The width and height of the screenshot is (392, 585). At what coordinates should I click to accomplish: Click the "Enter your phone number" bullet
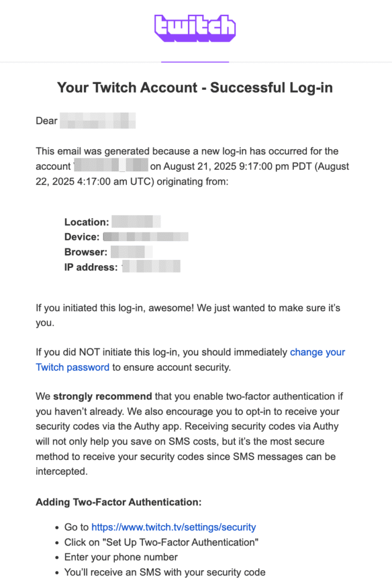coord(121,557)
